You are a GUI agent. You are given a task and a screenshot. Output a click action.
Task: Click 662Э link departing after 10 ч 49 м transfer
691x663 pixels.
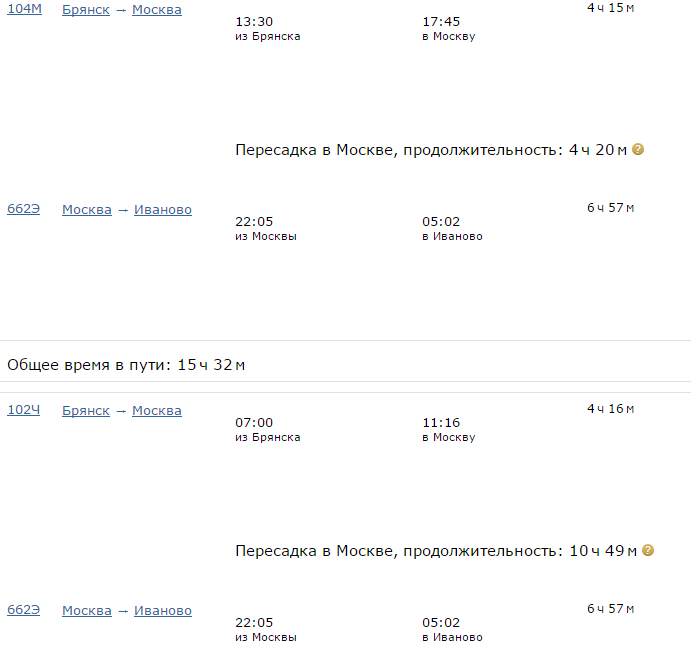23,610
